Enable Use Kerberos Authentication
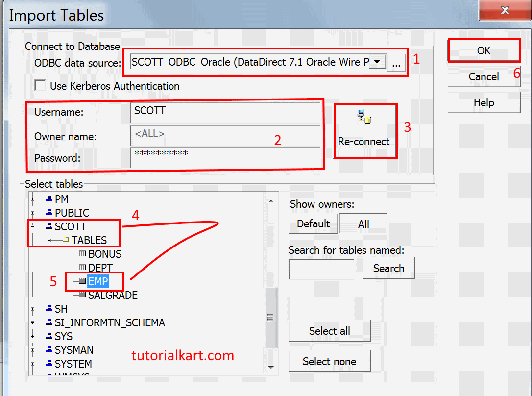This screenshot has height=396, width=532. 40,85
